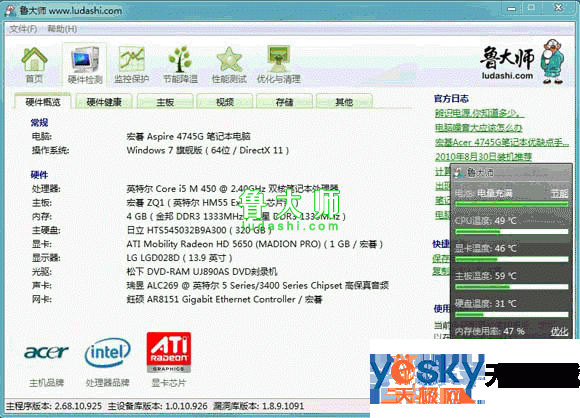Click the 处理器品牌 label under intel
Screen dimensions: 580x418
108,383
